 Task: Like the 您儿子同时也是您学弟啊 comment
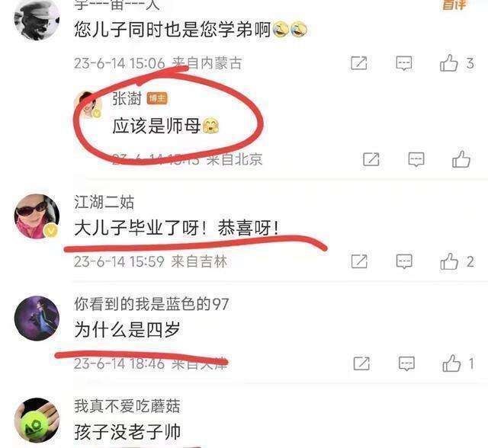[x=448, y=63]
